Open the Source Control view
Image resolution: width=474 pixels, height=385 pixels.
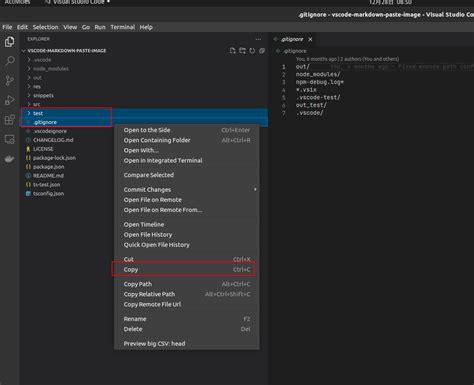click(10, 80)
